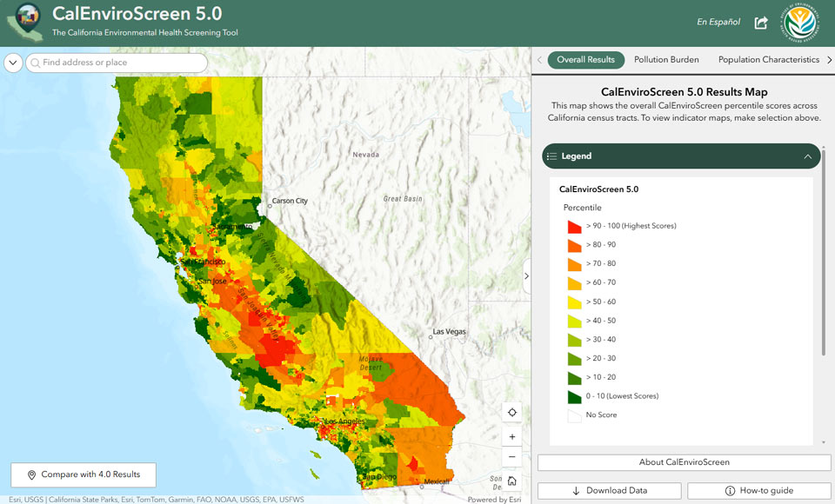The width and height of the screenshot is (835, 504).
Task: Click the CalEnviroScreen map pin logo
Action: (25, 22)
